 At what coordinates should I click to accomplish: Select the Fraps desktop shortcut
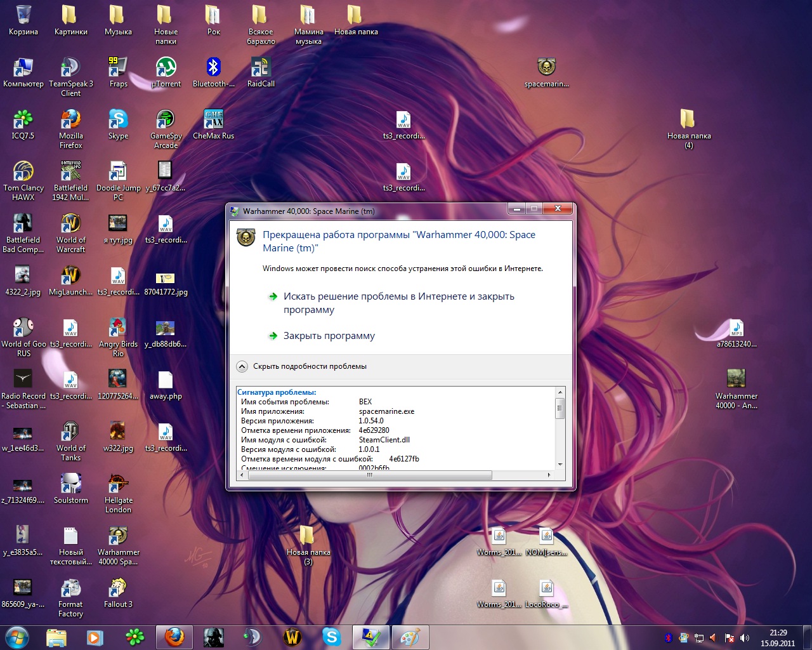118,69
